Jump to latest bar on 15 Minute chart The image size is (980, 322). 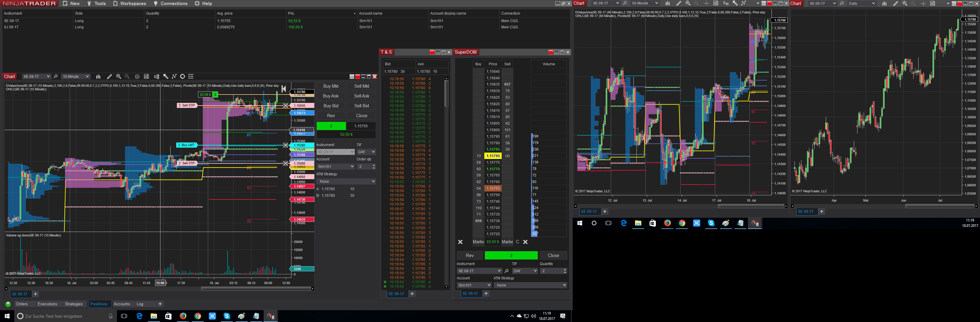click(284, 89)
